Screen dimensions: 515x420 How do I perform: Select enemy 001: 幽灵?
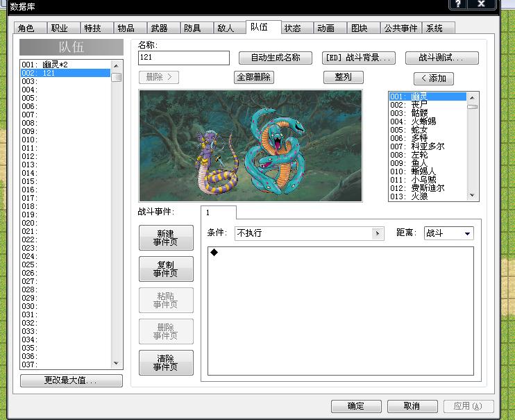(428, 96)
